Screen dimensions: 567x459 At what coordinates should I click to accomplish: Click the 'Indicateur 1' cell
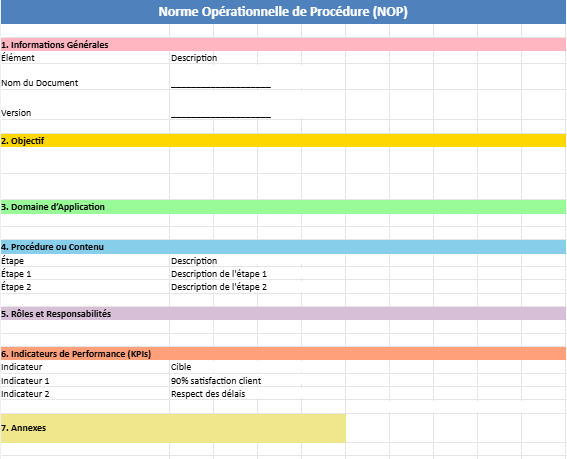85,381
